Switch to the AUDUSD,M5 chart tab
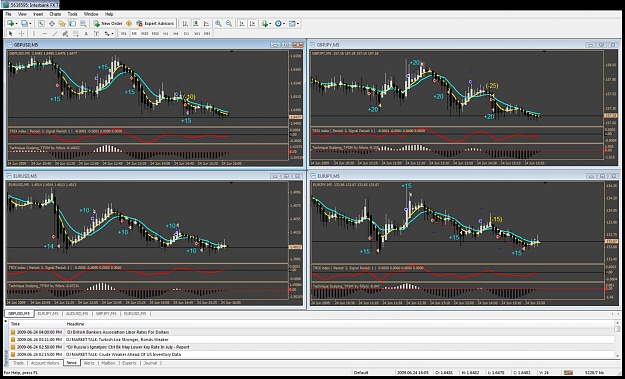 click(76, 314)
